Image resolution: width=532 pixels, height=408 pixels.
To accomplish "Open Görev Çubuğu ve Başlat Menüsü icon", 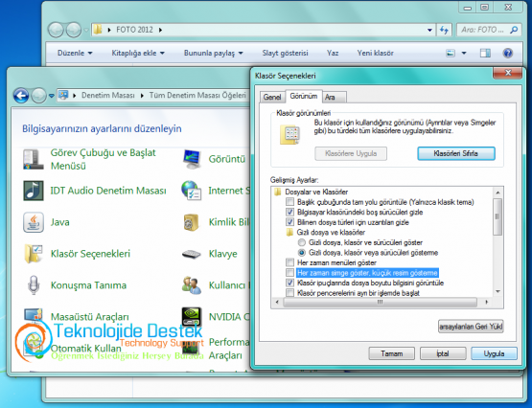I will point(34,159).
